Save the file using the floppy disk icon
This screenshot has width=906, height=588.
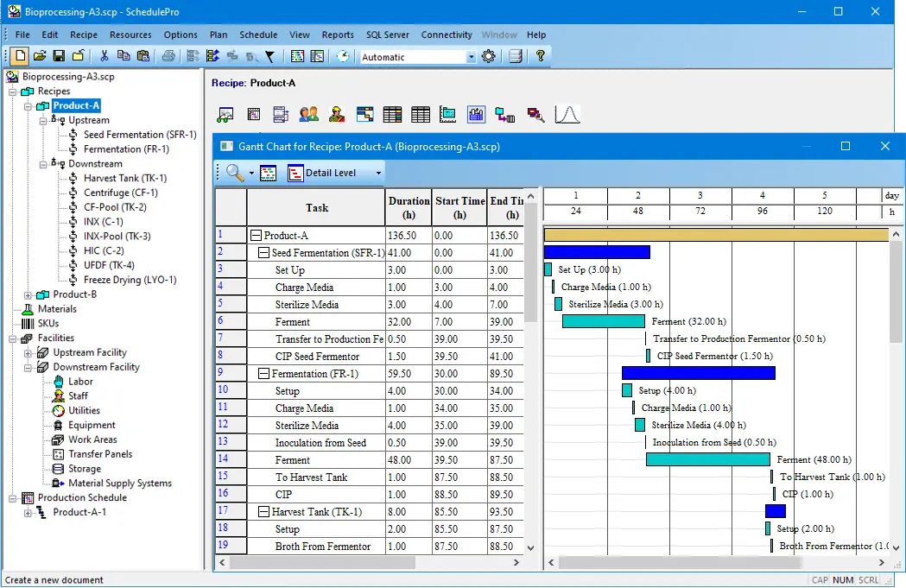[59, 56]
